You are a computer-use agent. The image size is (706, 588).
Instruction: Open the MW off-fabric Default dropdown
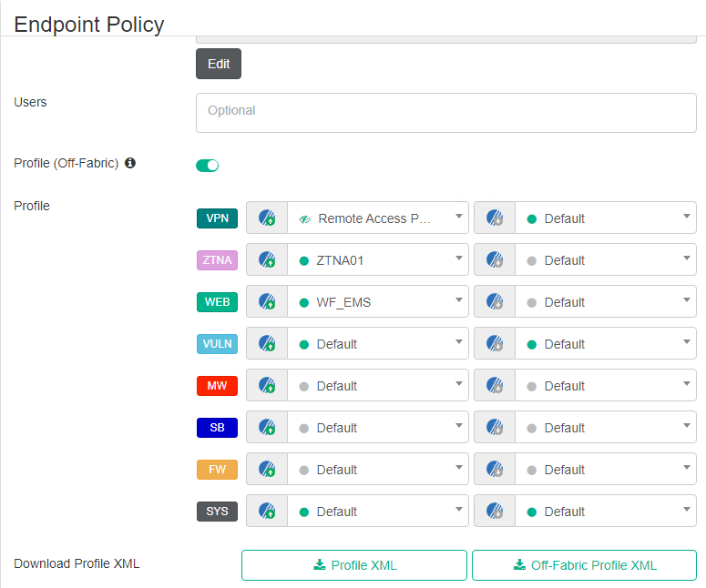point(606,385)
